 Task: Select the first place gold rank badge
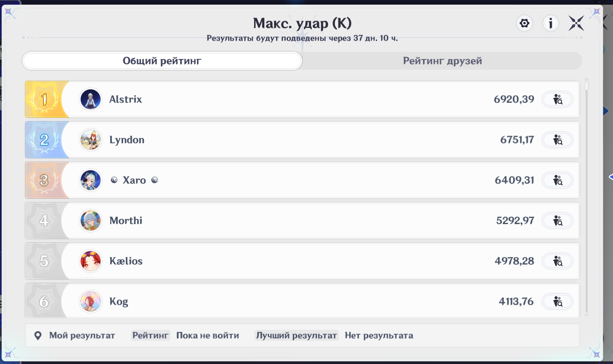tap(45, 100)
